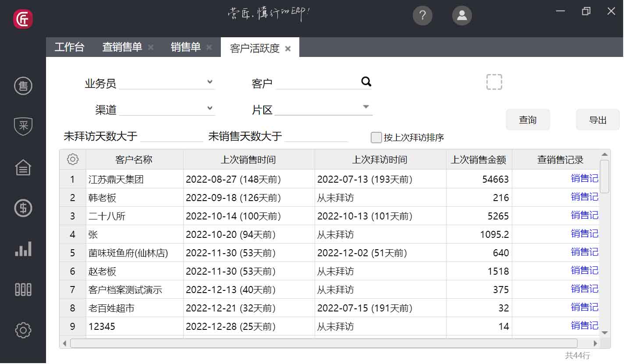Open the warehouse house sidebar icon

[x=23, y=167]
